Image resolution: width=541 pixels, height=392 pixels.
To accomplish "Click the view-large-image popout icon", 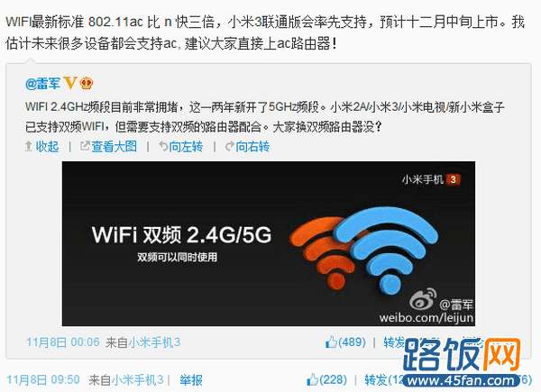I will [85, 146].
